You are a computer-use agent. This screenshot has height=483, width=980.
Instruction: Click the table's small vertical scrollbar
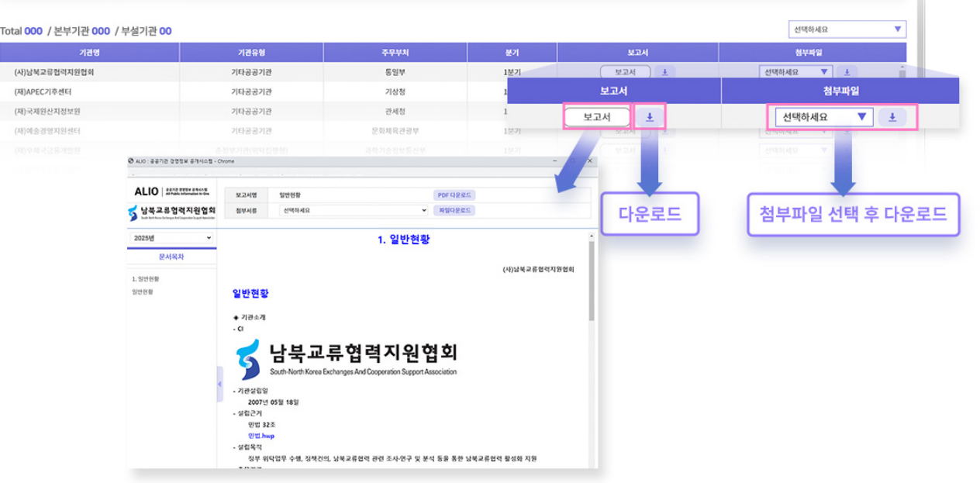point(902,72)
